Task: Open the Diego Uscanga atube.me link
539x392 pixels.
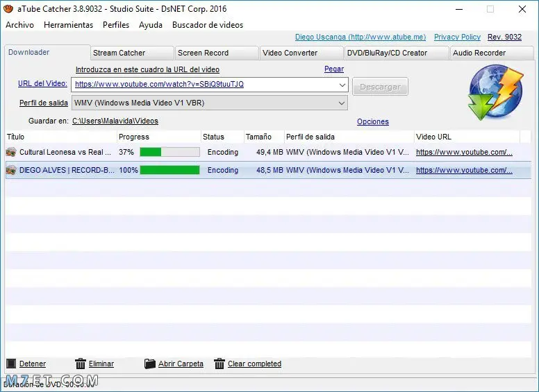Action: coord(360,37)
